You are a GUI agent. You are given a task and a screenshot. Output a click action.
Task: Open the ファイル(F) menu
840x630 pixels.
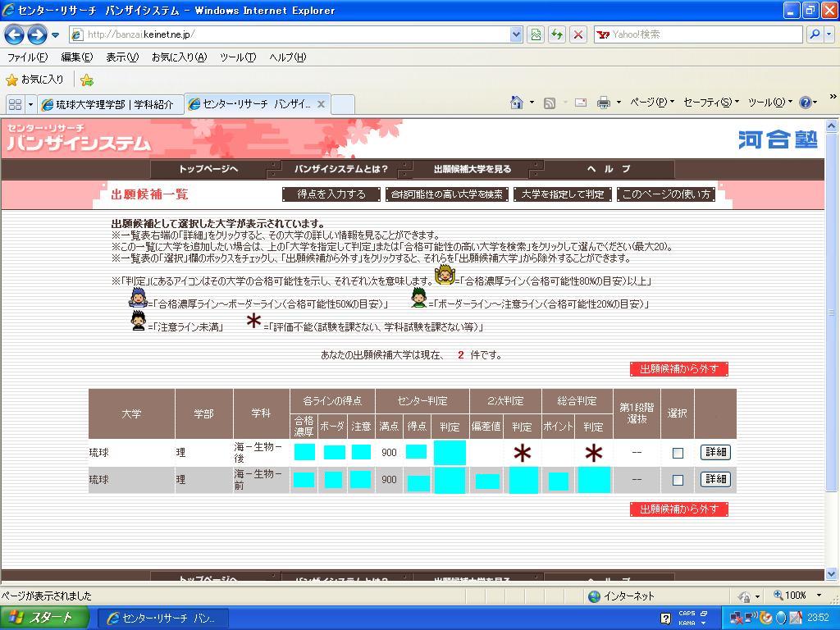coord(27,57)
